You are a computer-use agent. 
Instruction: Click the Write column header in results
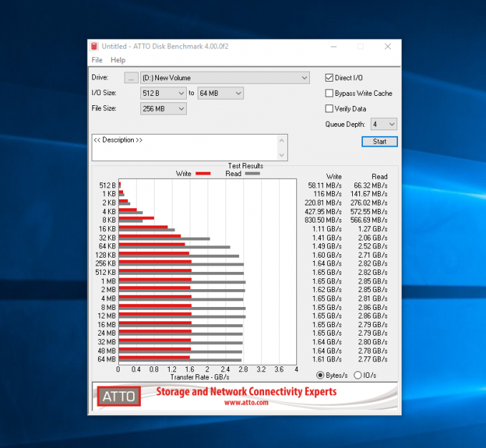click(x=334, y=177)
